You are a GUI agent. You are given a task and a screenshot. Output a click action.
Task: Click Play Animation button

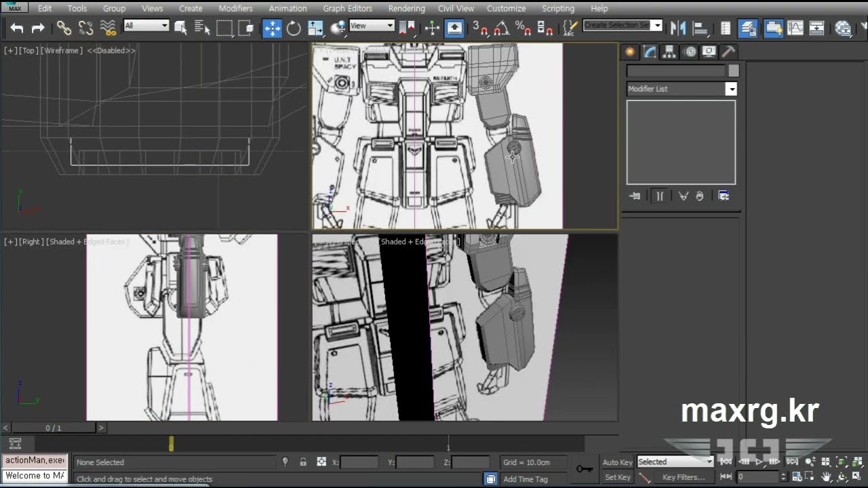(x=759, y=462)
